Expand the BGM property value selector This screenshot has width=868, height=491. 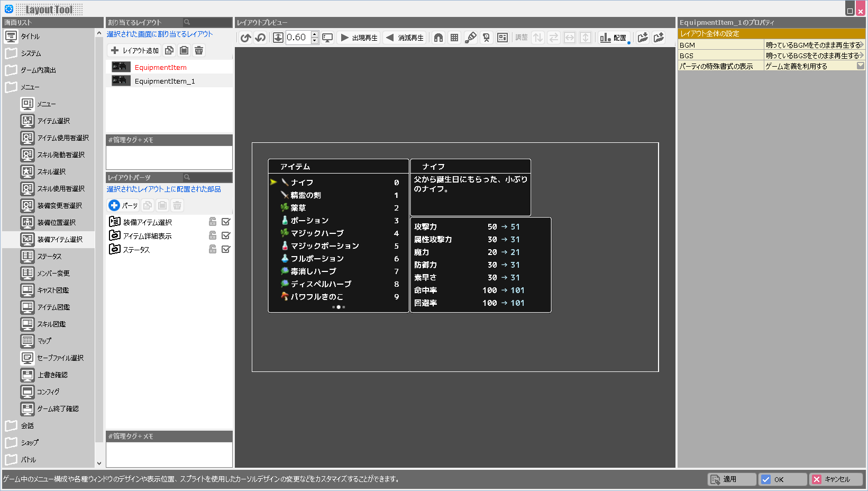click(x=861, y=45)
